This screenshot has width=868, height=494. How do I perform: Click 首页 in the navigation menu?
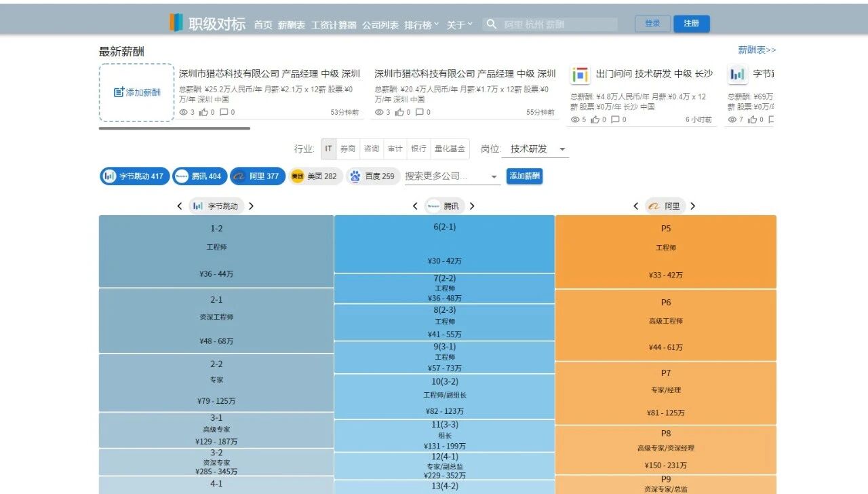click(263, 24)
